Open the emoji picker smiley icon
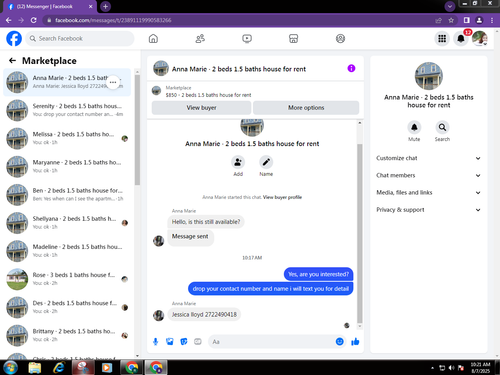The width and height of the screenshot is (500, 375). [339, 342]
